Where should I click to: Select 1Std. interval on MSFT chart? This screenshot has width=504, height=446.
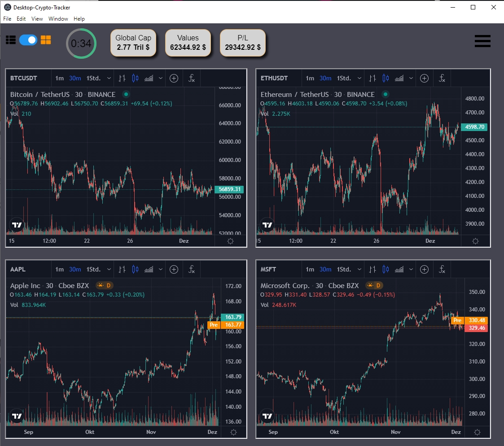(x=344, y=269)
